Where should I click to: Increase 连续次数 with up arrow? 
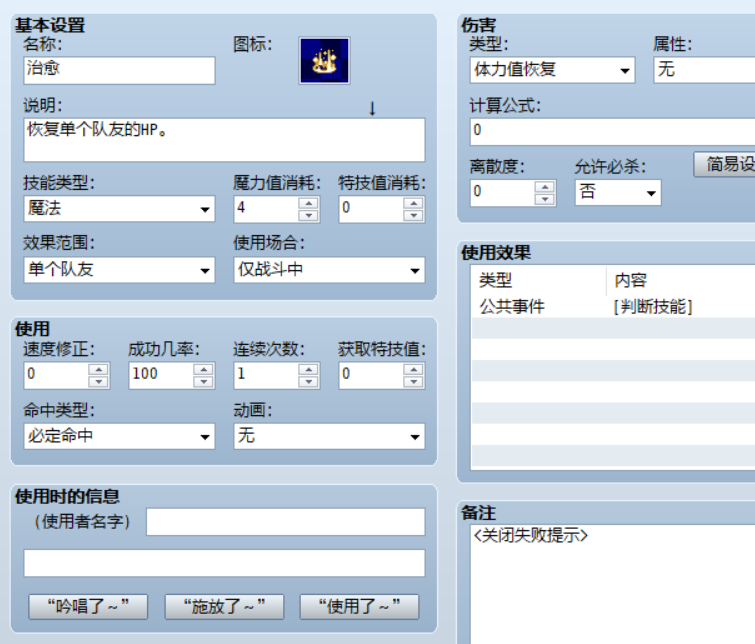(308, 370)
